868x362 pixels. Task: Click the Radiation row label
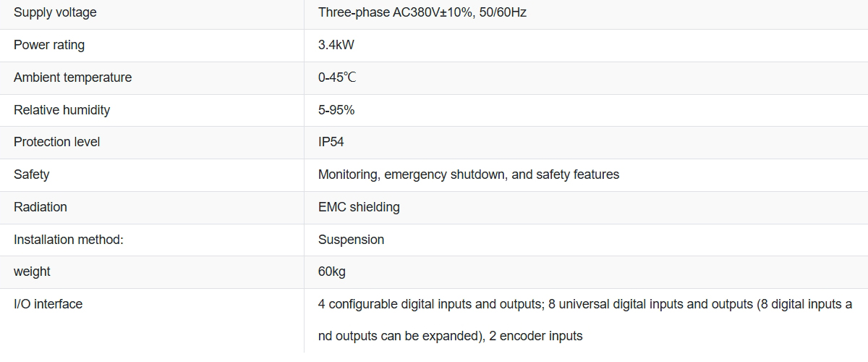[x=41, y=207]
